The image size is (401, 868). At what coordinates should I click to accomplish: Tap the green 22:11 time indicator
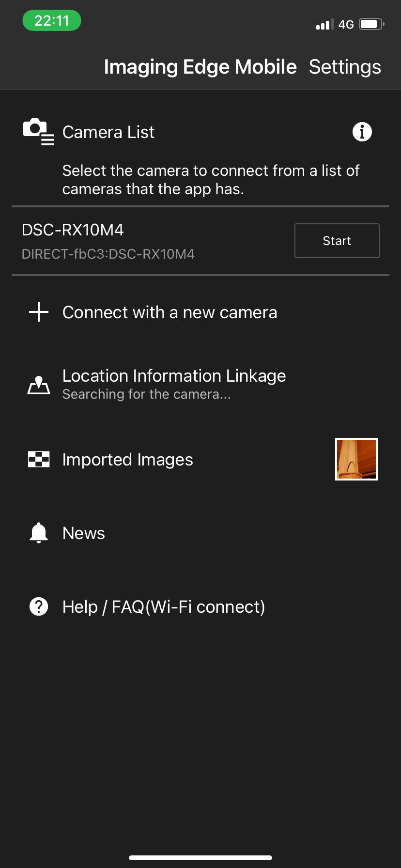tap(52, 21)
